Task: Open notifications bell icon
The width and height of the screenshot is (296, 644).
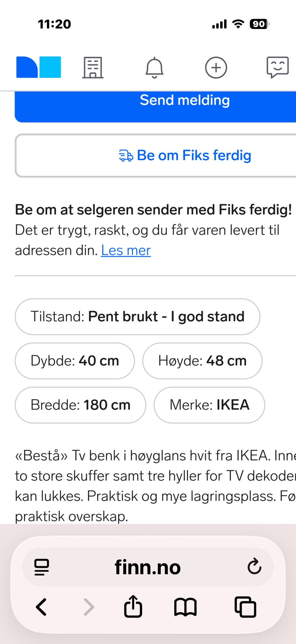Action: (154, 68)
